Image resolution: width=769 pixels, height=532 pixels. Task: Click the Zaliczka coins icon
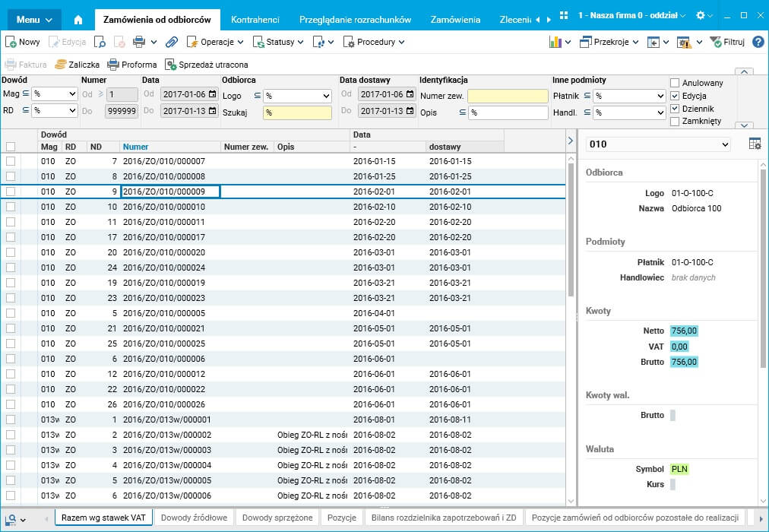tap(61, 65)
